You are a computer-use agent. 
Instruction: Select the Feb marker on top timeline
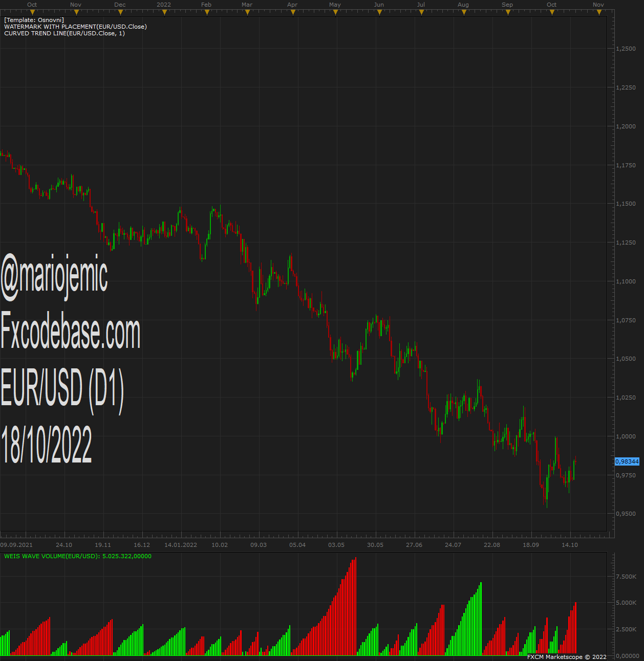click(x=207, y=12)
